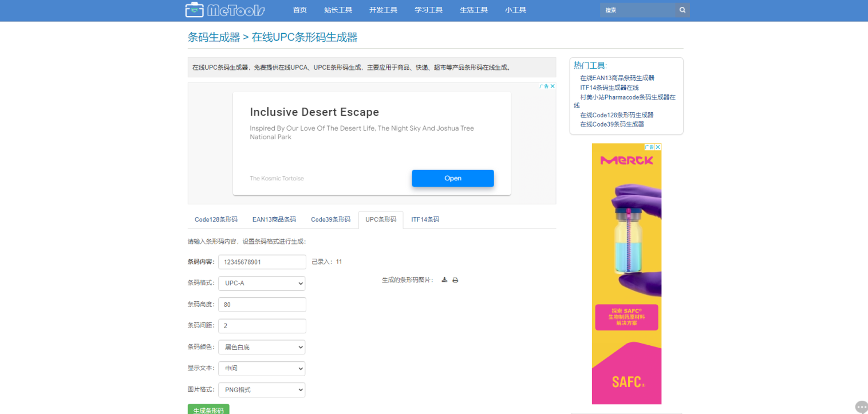Open the 开发工具 menu
The height and width of the screenshot is (414, 868).
pos(383,10)
